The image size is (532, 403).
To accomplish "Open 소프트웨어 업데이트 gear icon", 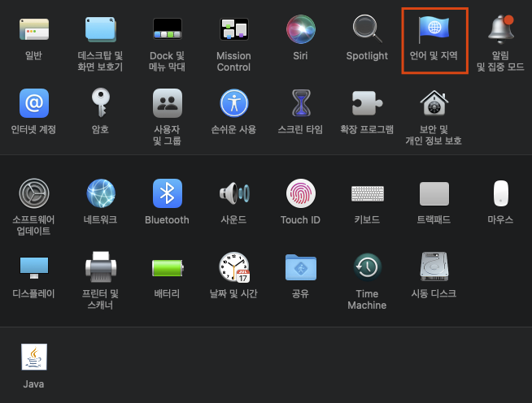I will click(x=34, y=193).
